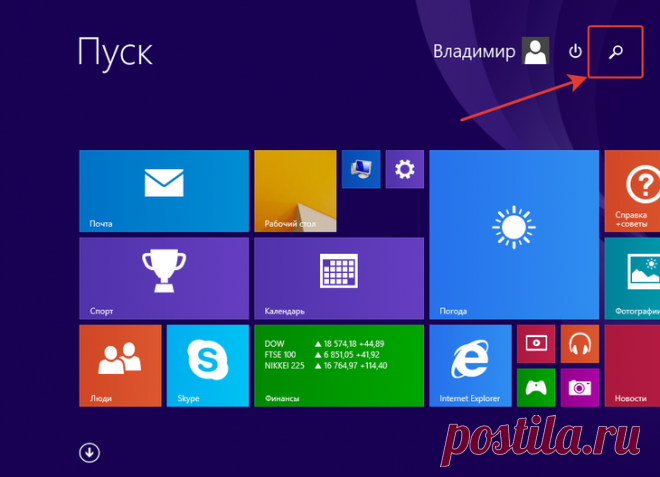This screenshot has height=477, width=660.
Task: Click the Power options icon
Action: point(575,51)
